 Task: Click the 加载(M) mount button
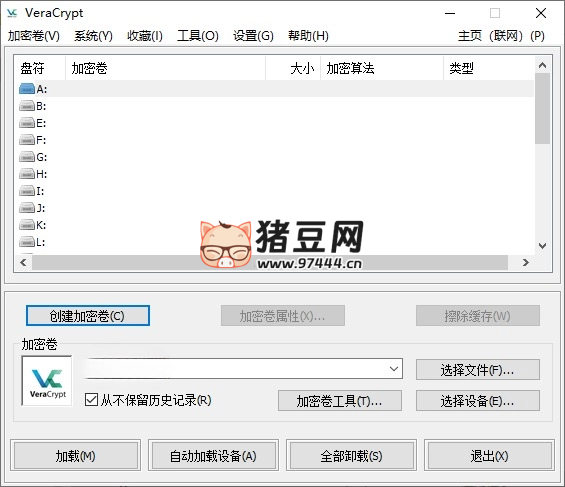pos(76,456)
